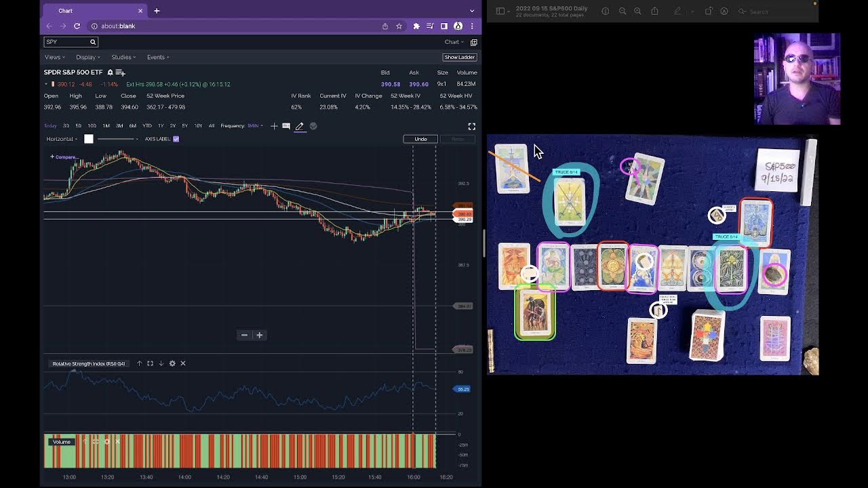Remove the Volume study
868x488 pixels.
117,442
